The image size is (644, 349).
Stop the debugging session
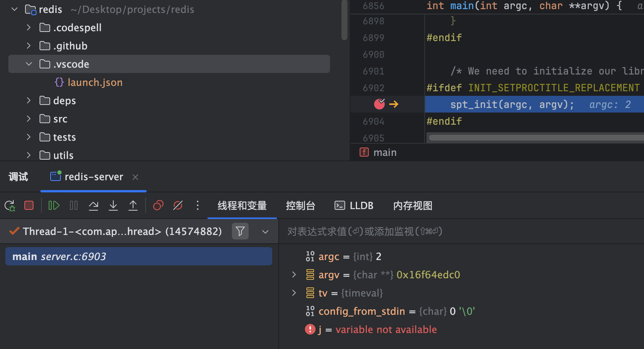click(29, 205)
